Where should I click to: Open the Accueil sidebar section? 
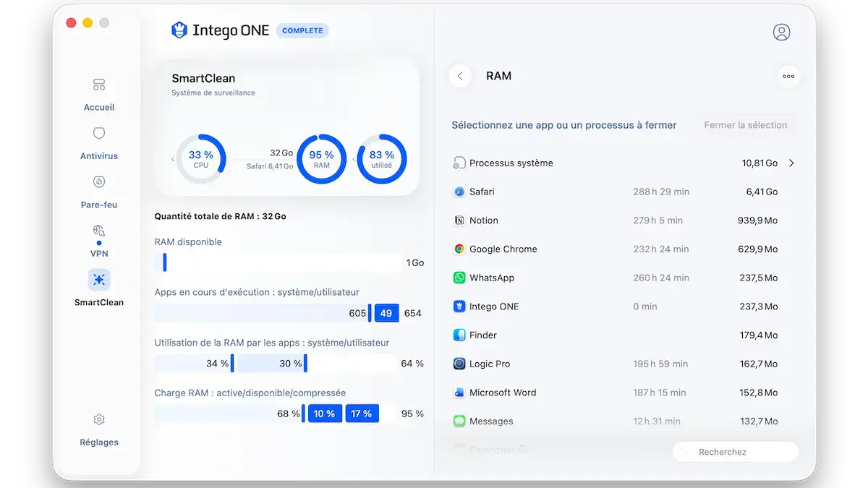(x=99, y=95)
